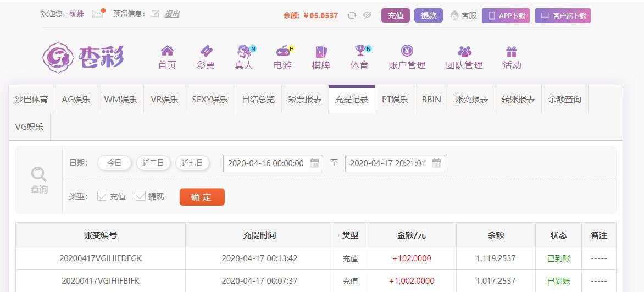Click the 充值 recharge button
Screen dimensions: 644x292
pos(396,15)
